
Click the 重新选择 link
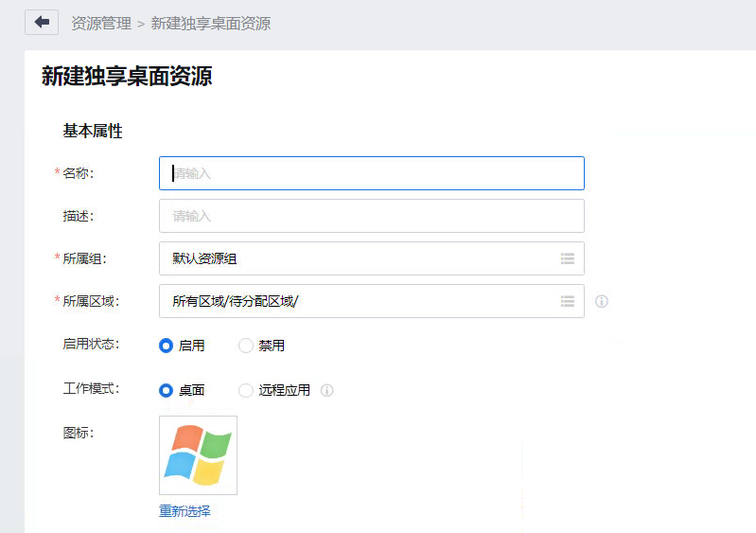pyautogui.click(x=185, y=511)
